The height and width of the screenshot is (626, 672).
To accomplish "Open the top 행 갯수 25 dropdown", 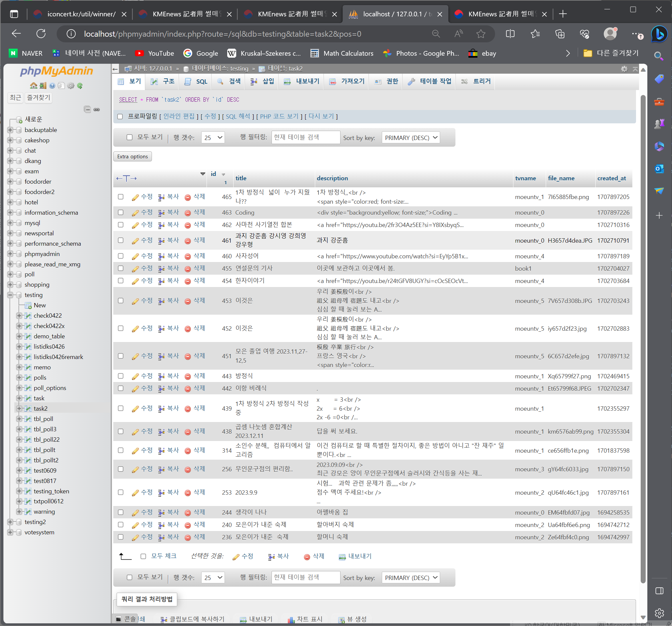I will point(213,138).
